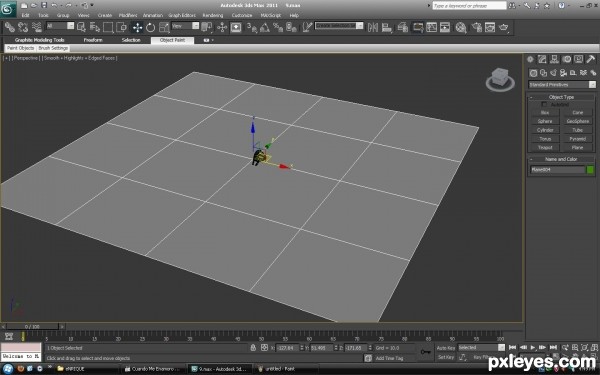Open the Utilities hammer panel tab

tap(591, 59)
